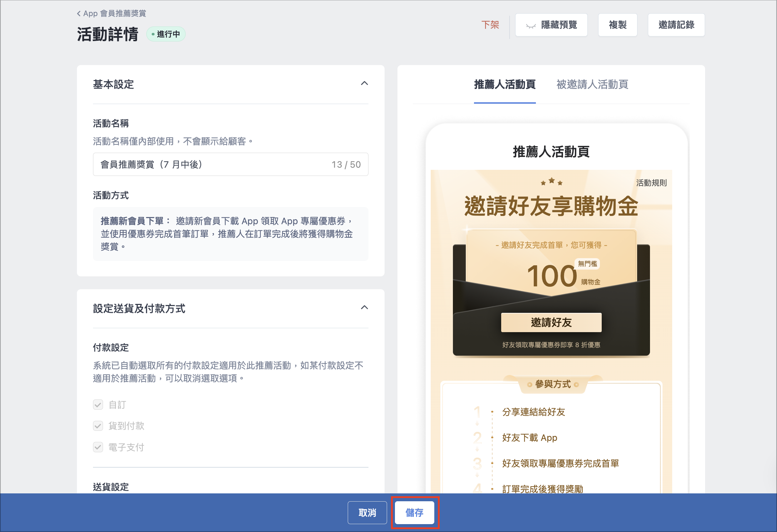
Task: Click the eye icon in the hide preview button
Action: point(531,25)
